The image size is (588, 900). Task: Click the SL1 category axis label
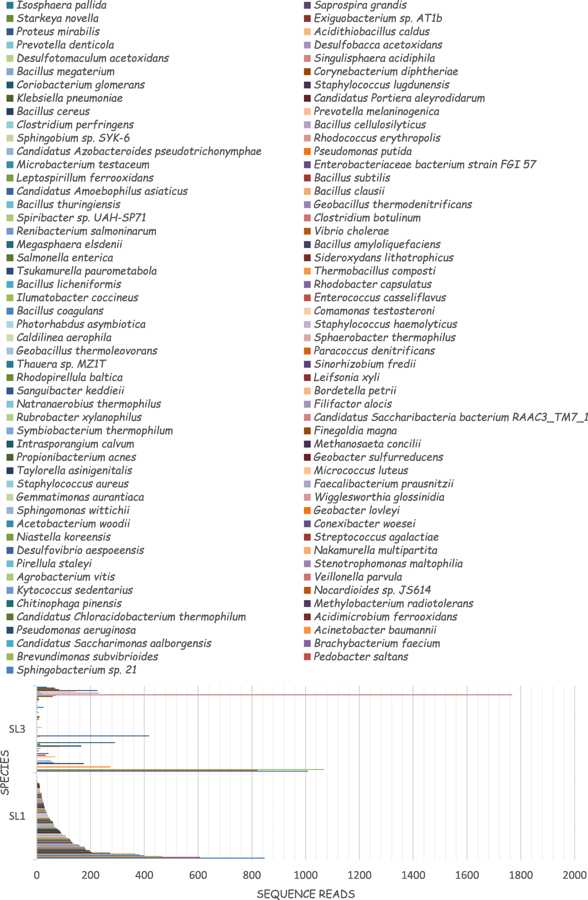tap(17, 816)
